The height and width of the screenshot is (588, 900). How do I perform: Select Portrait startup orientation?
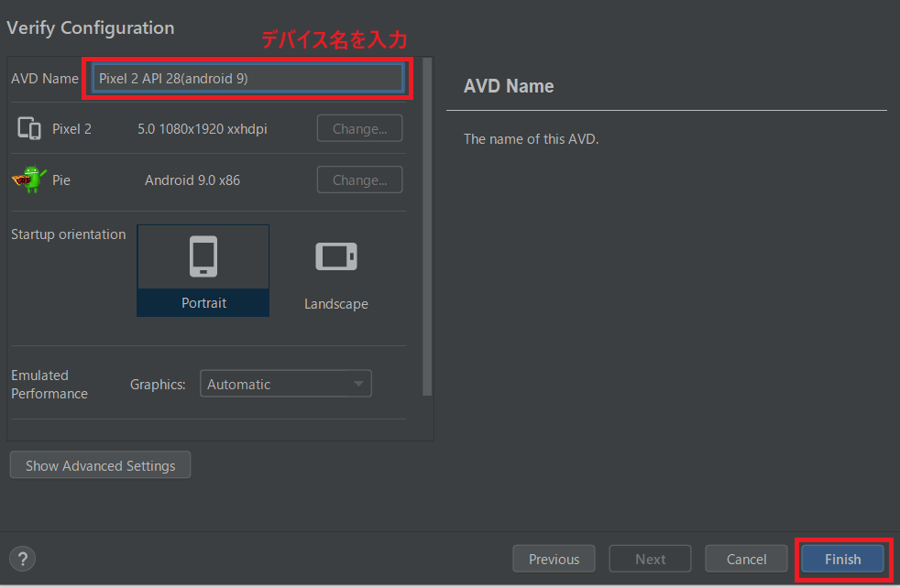(x=203, y=271)
